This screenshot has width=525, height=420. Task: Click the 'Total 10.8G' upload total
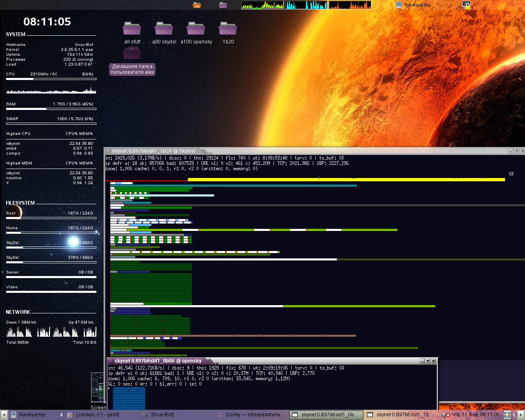pos(84,342)
